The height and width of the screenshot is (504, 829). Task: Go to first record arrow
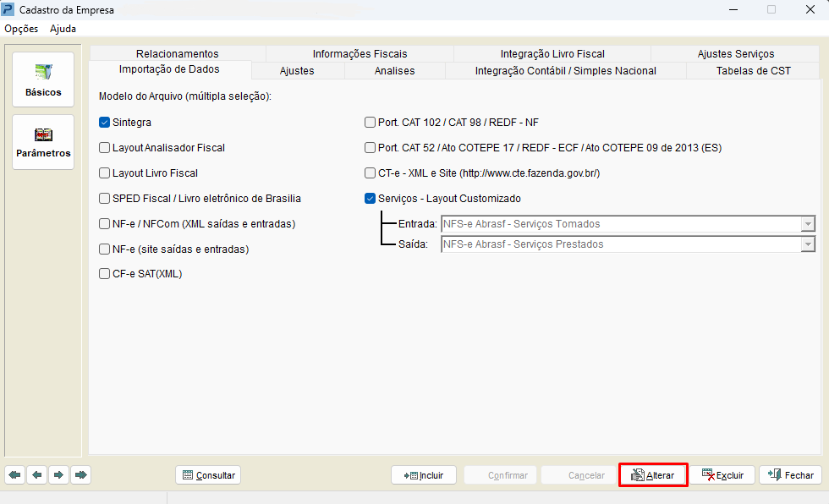tap(15, 475)
